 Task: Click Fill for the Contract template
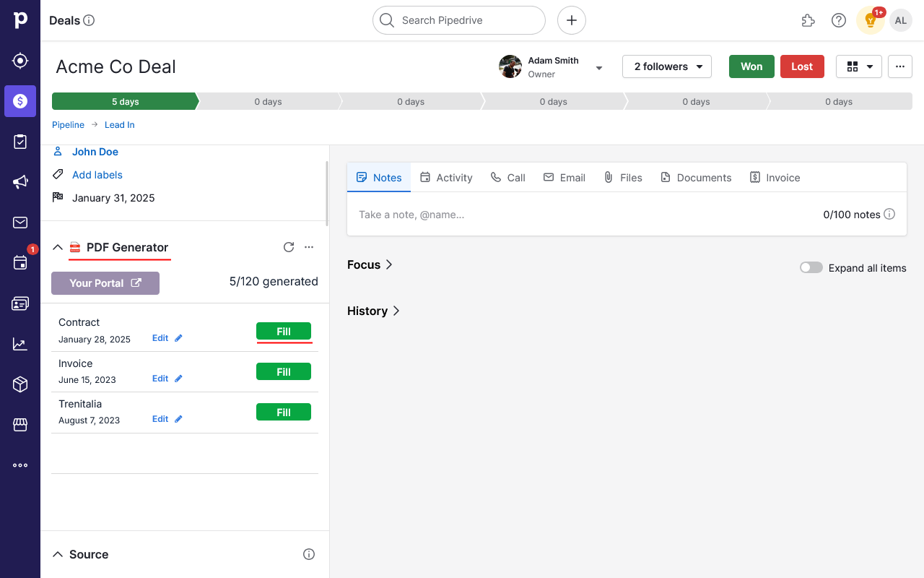click(284, 331)
